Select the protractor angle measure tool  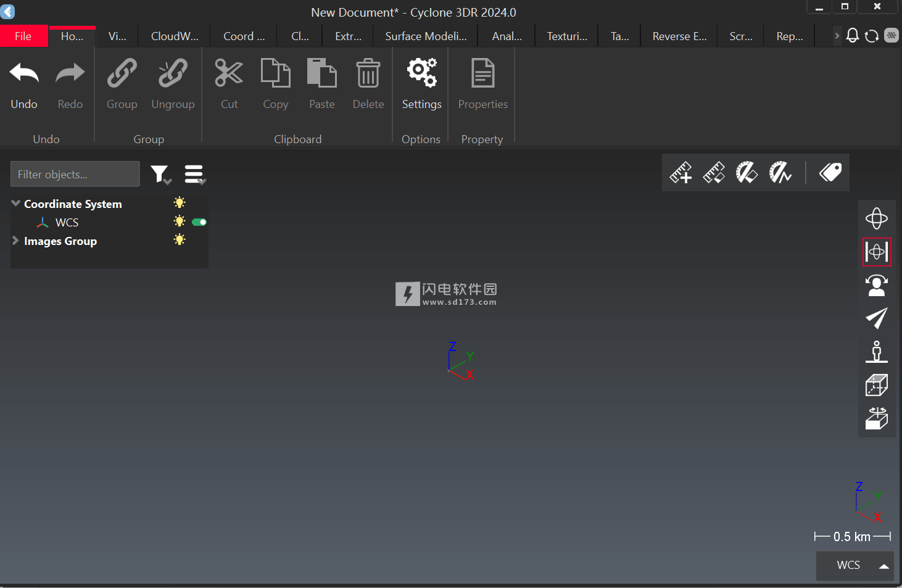pos(747,172)
